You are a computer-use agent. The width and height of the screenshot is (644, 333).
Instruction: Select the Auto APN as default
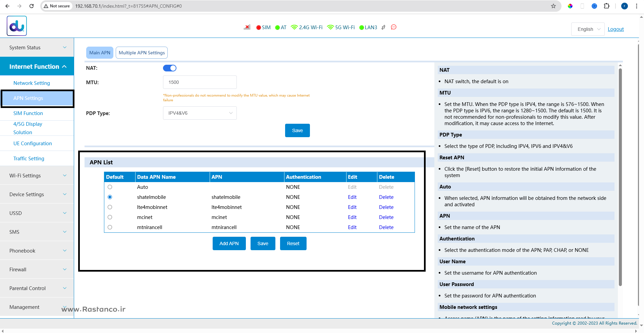(x=110, y=187)
